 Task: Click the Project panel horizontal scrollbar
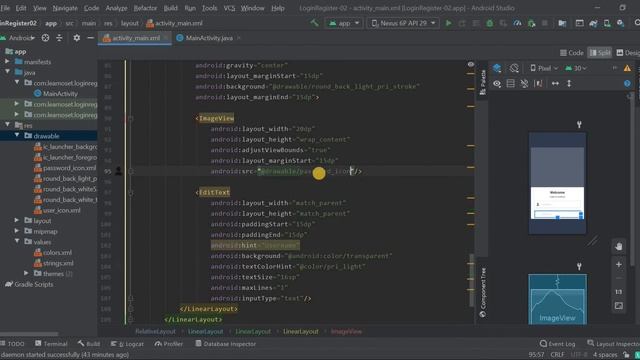tap(29, 333)
